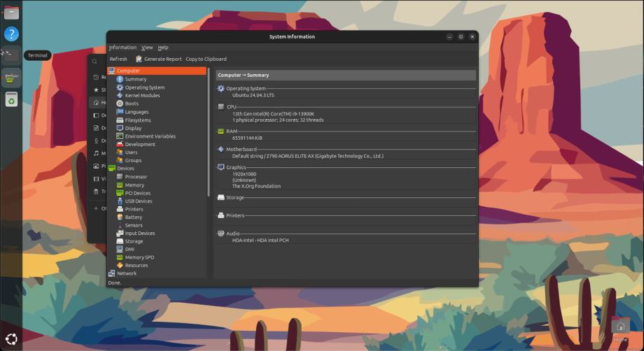Click the Refresh toolbar button
This screenshot has height=351, width=644.
118,59
